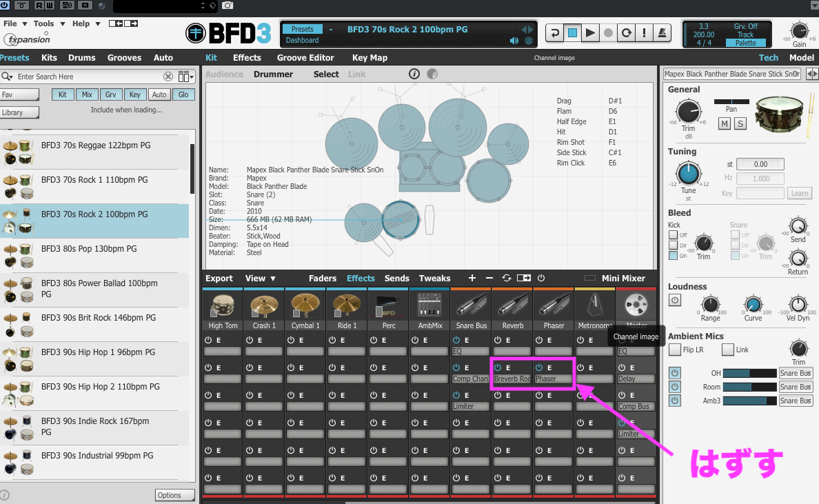Click the snare Mute M button
Image resolution: width=819 pixels, height=504 pixels.
pyautogui.click(x=725, y=124)
